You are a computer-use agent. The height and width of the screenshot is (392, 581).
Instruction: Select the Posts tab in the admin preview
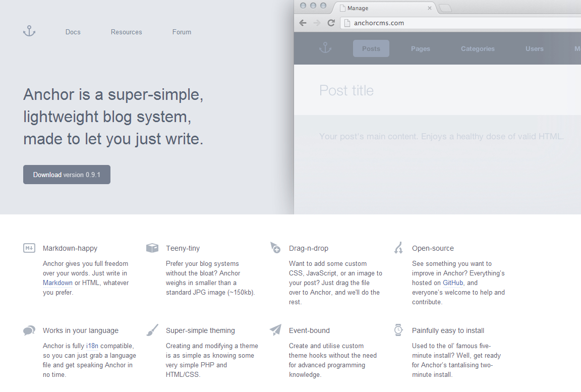point(371,48)
